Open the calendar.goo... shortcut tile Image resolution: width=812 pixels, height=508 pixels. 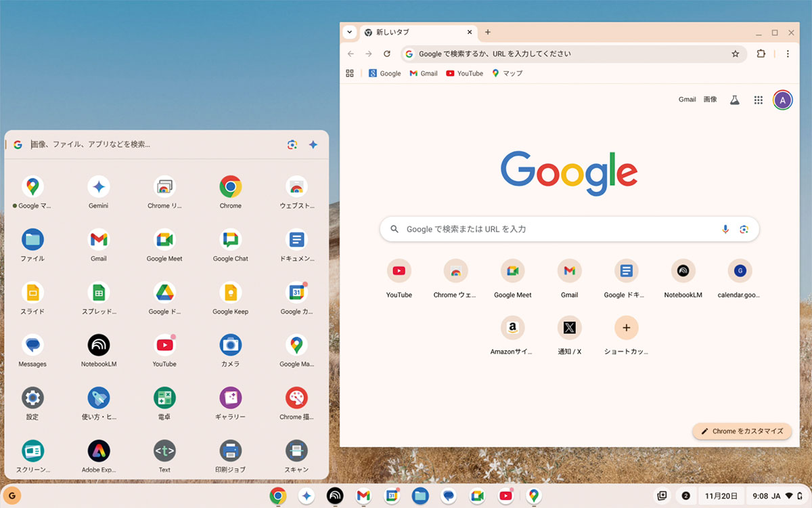[x=740, y=278]
